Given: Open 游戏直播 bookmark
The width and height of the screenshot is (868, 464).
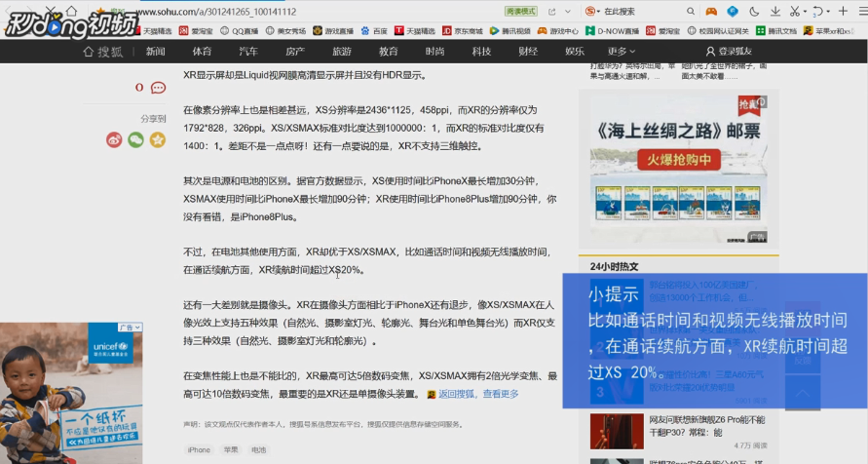Looking at the screenshot, I should [333, 31].
